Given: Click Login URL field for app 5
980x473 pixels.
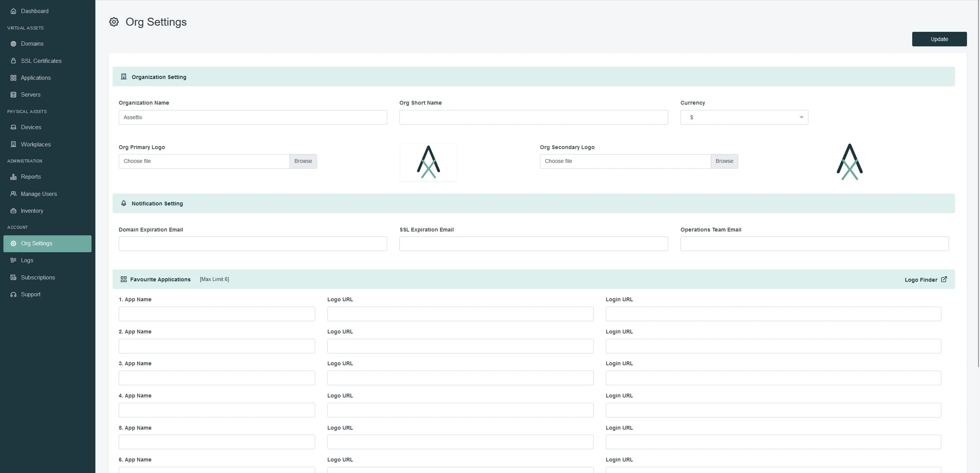Looking at the screenshot, I should tap(773, 442).
